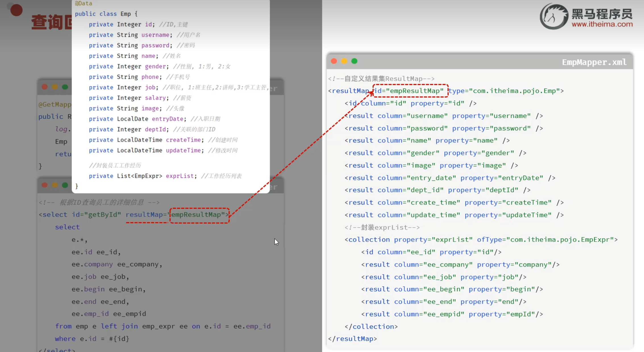Click the 自定义结果集ResultMap comment line
The width and height of the screenshot is (644, 352).
pos(381,79)
